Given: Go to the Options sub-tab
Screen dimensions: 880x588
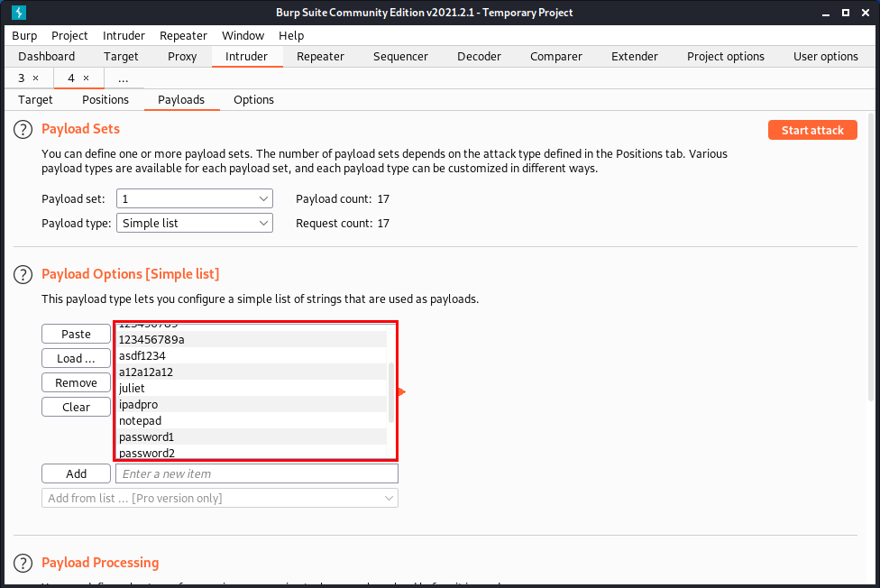Looking at the screenshot, I should 253,99.
